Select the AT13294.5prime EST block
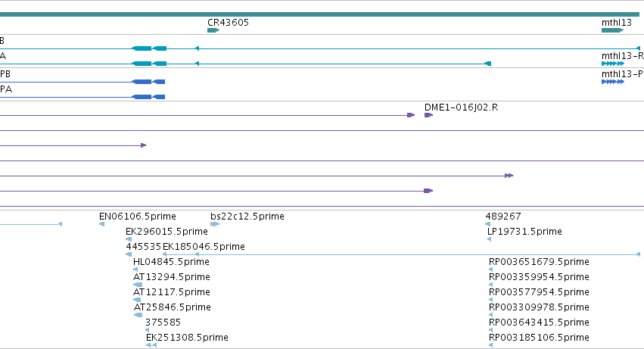644x349 pixels. [x=138, y=285]
